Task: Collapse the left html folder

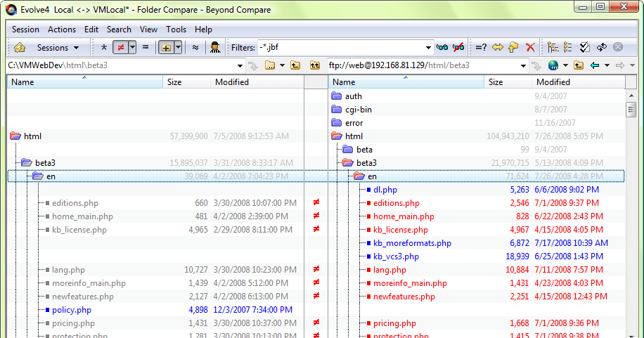Action: (15, 136)
